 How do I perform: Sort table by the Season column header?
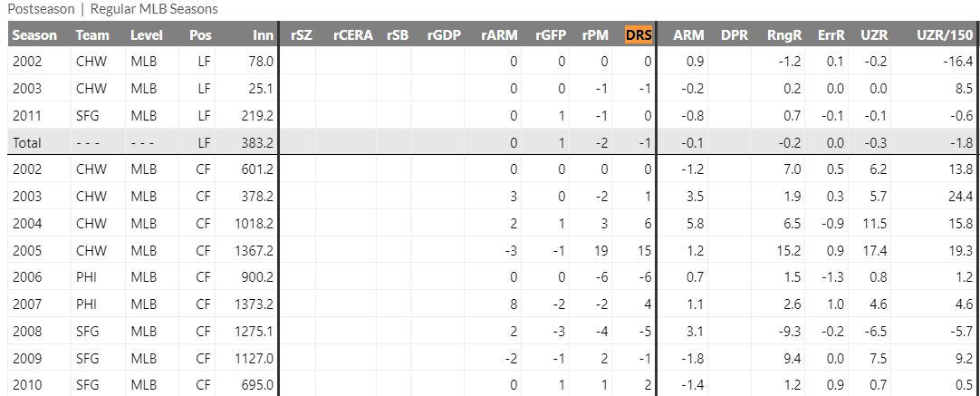pos(34,35)
